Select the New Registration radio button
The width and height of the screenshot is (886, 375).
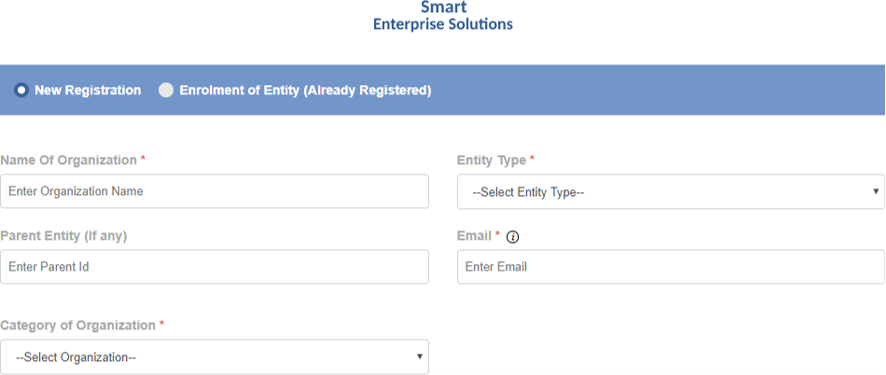(21, 90)
